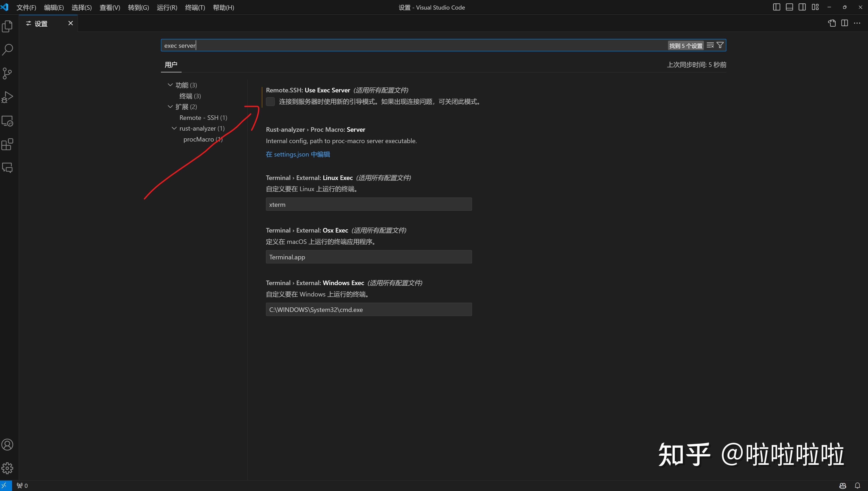Open the Manage gear icon
The height and width of the screenshot is (491, 868).
click(x=8, y=468)
